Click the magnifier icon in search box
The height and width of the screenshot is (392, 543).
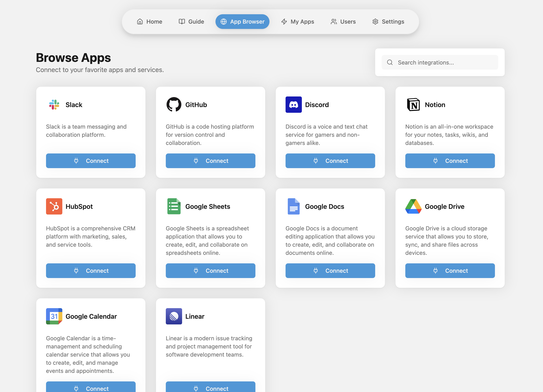pos(390,62)
